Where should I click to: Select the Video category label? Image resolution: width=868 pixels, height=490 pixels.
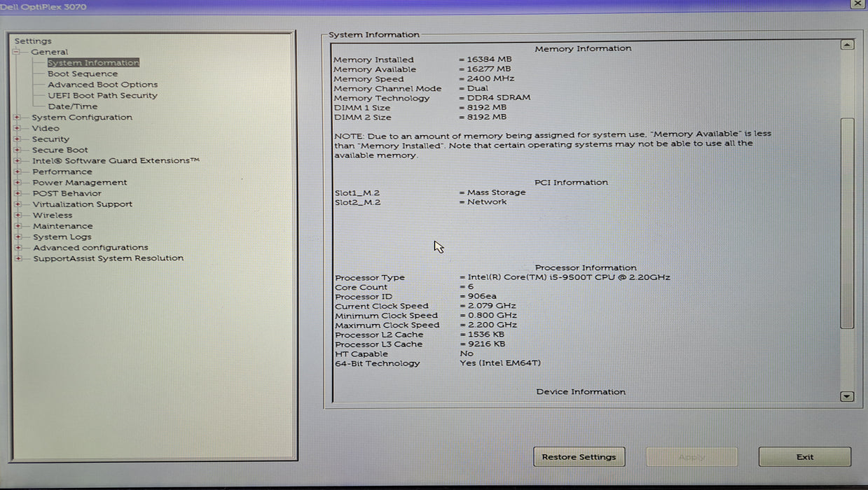point(46,128)
